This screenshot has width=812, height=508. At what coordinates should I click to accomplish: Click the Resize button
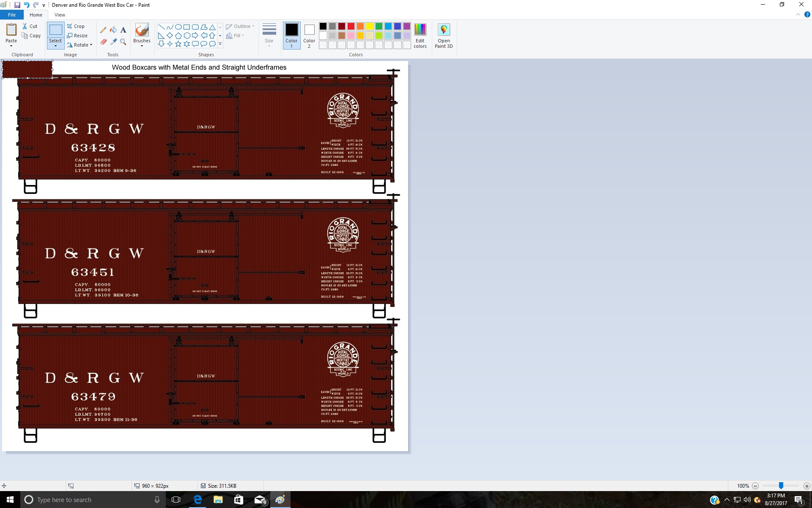point(77,36)
